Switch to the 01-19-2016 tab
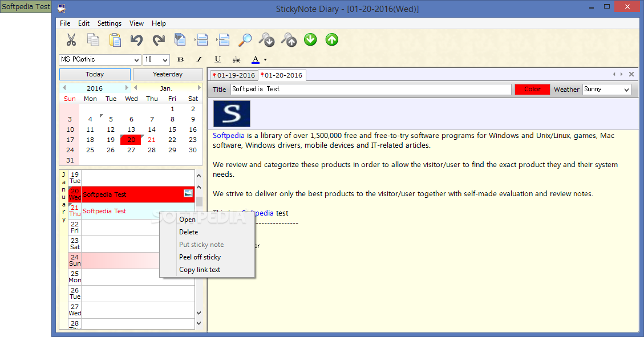Screen dimensions: 644x337 234,75
